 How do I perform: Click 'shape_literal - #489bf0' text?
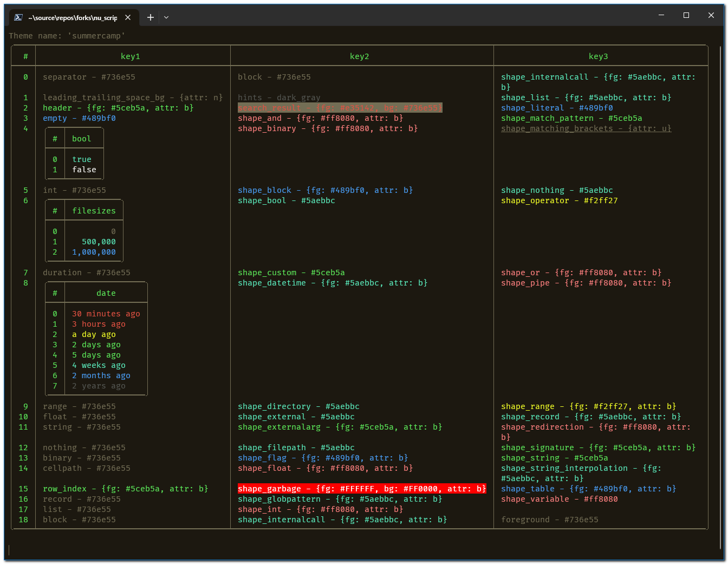(557, 108)
